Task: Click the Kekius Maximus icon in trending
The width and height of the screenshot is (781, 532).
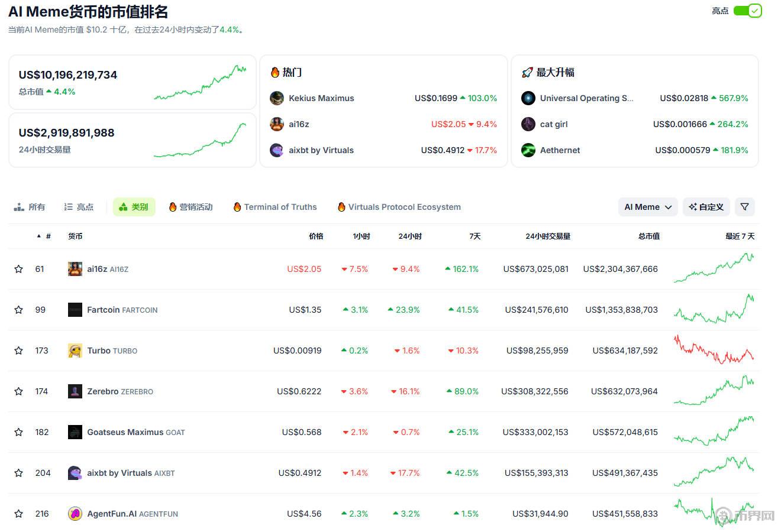Action: pos(277,98)
